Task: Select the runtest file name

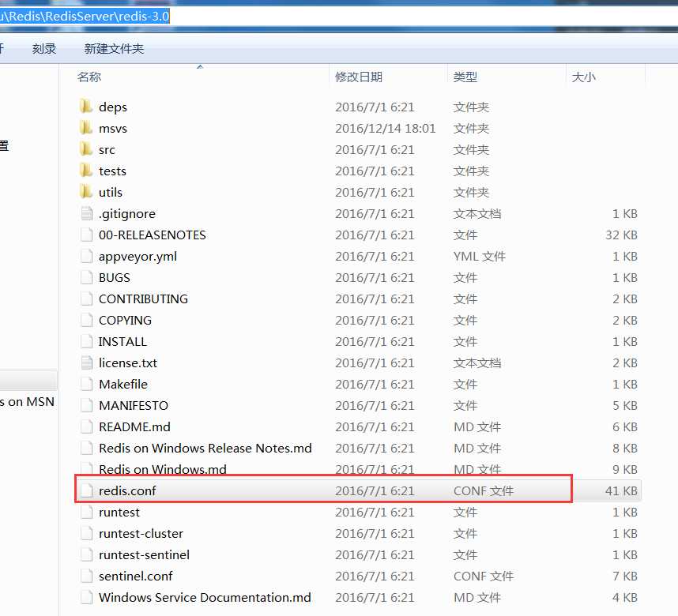Action: (119, 513)
